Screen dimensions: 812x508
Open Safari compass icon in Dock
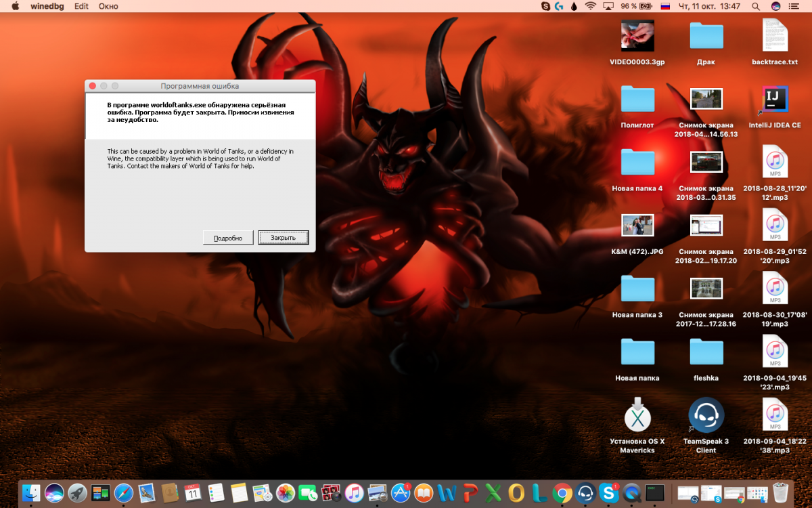[124, 492]
